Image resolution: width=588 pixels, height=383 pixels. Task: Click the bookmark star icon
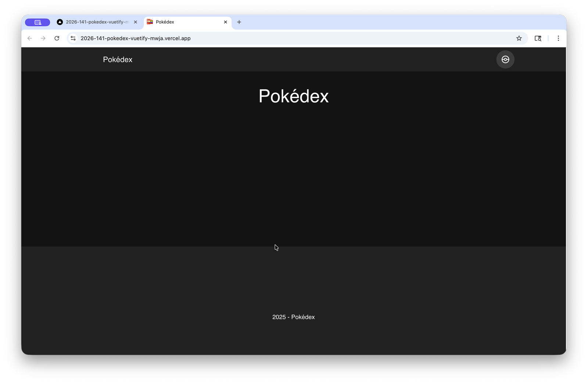coord(519,38)
